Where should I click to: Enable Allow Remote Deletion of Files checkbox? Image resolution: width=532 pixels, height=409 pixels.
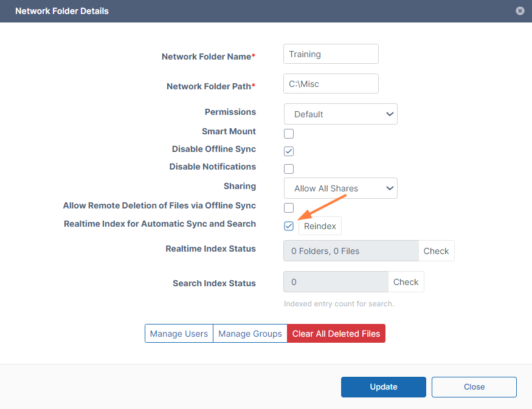click(x=289, y=208)
